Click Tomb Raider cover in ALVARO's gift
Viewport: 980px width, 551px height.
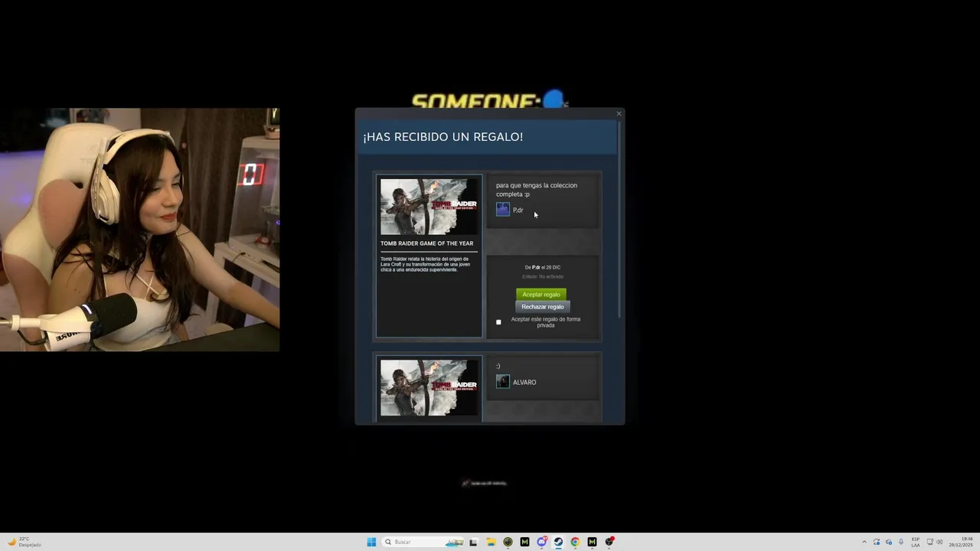pos(429,388)
